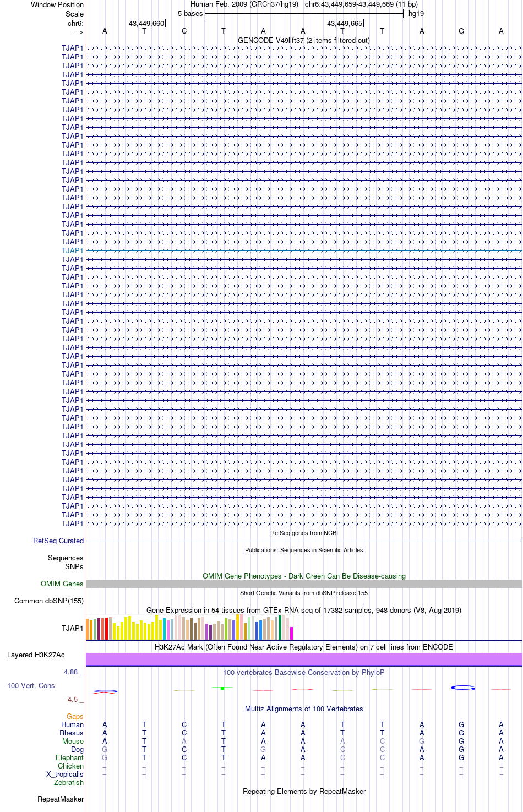Open the RefSeq Curated track label

coord(58,541)
